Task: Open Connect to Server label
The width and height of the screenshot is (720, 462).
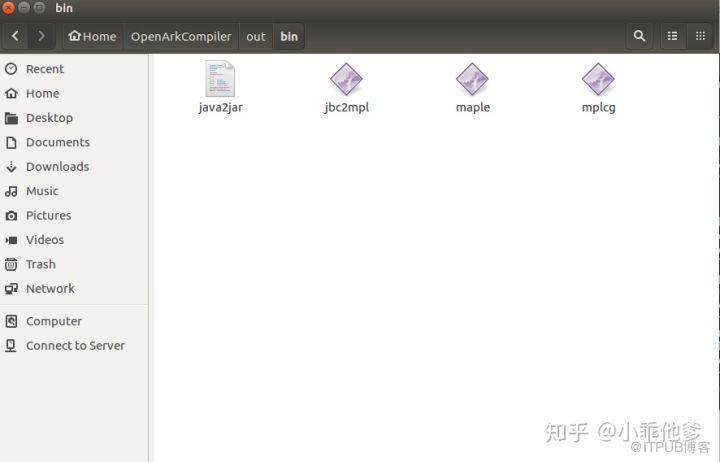Action: click(x=75, y=345)
